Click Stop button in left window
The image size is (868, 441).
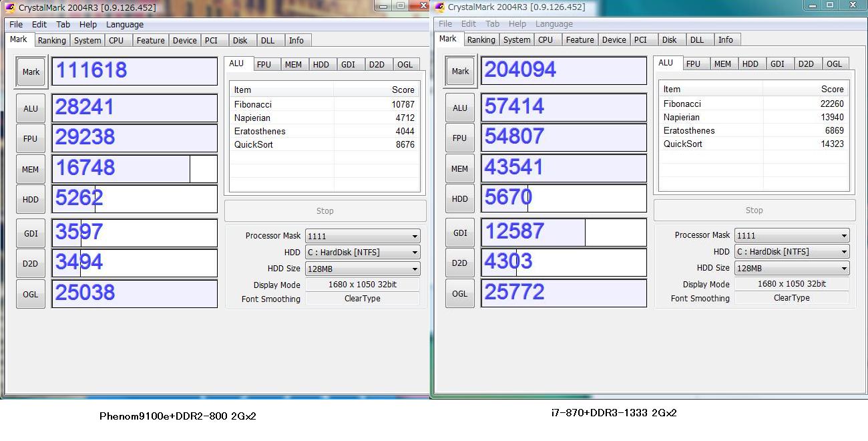pos(325,210)
